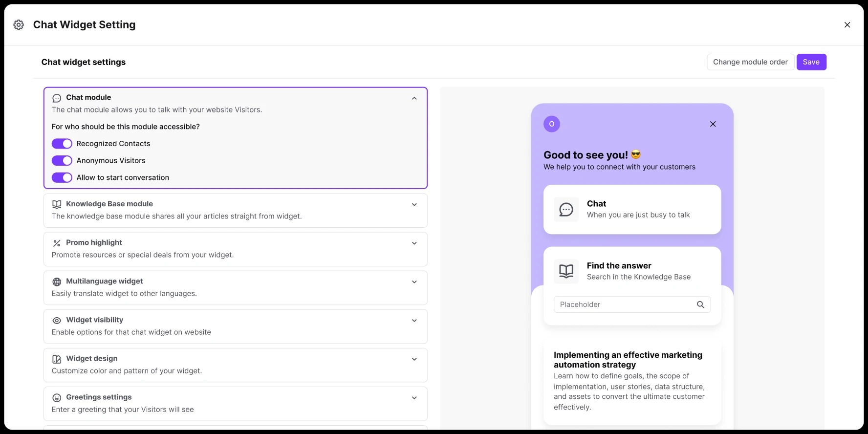Click the settings gear icon in header

19,25
